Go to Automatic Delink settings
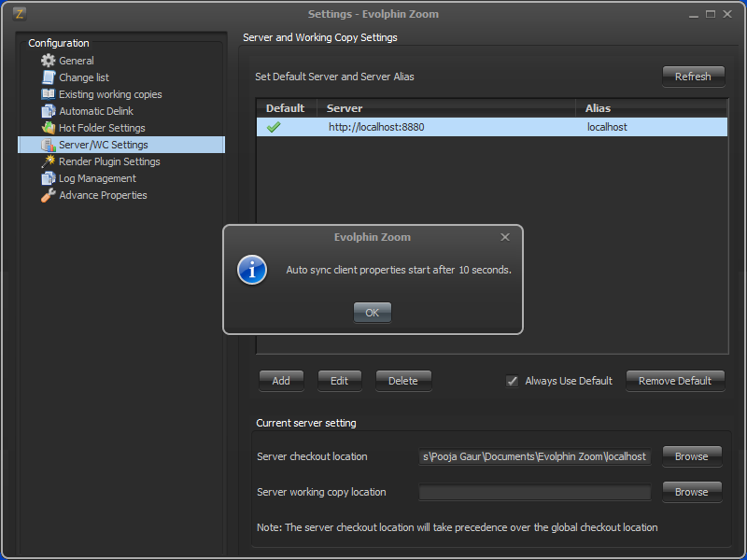The height and width of the screenshot is (560, 747). (x=96, y=111)
